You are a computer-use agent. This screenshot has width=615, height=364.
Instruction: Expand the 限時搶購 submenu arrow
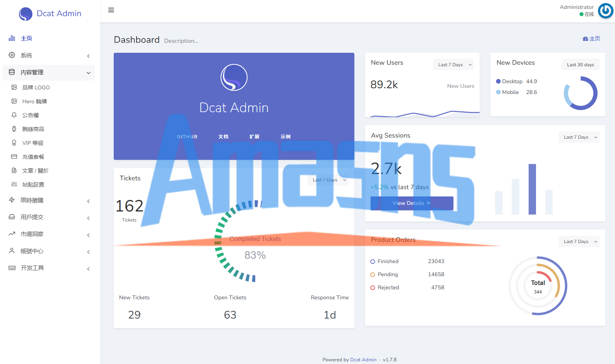tap(88, 201)
